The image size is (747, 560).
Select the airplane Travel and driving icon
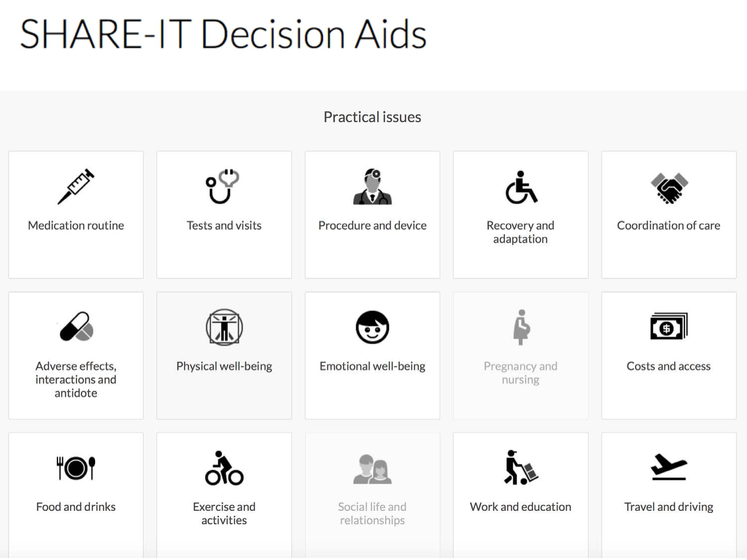pyautogui.click(x=669, y=467)
